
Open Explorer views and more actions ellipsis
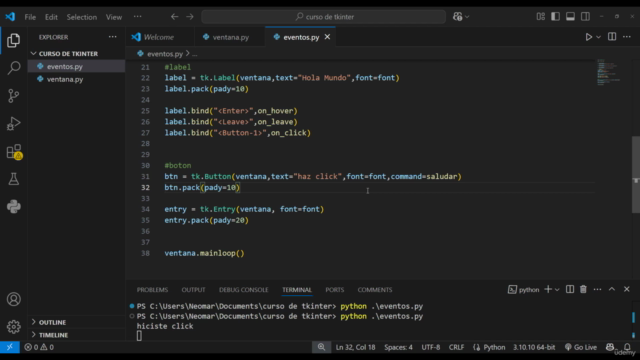(x=112, y=37)
